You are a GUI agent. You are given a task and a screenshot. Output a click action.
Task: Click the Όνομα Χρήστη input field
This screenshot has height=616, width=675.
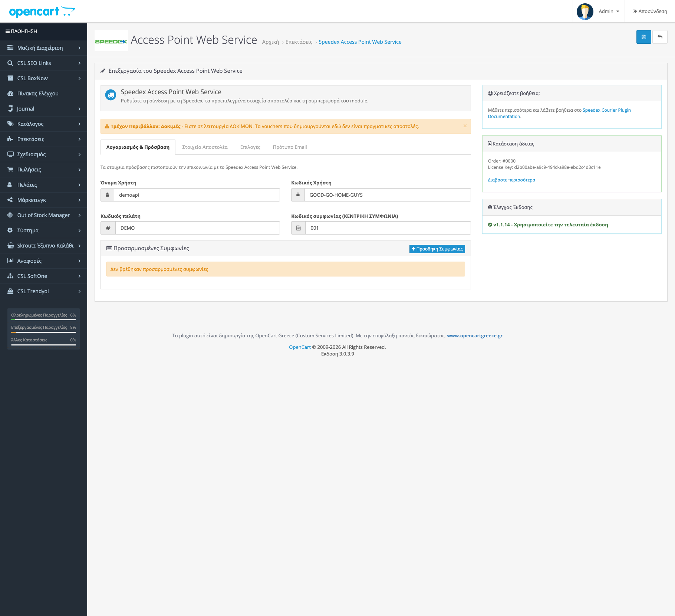[197, 195]
